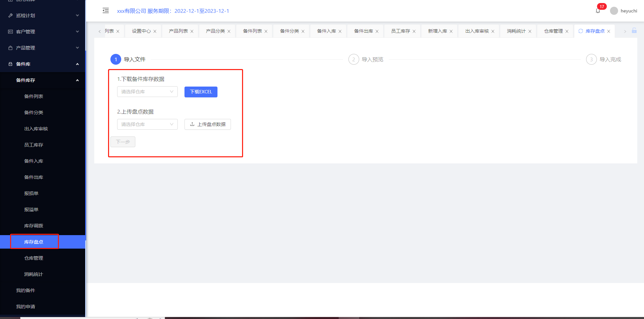The height and width of the screenshot is (319, 644).
Task: Open 库存调拨 in the sidebar
Action: (x=34, y=226)
